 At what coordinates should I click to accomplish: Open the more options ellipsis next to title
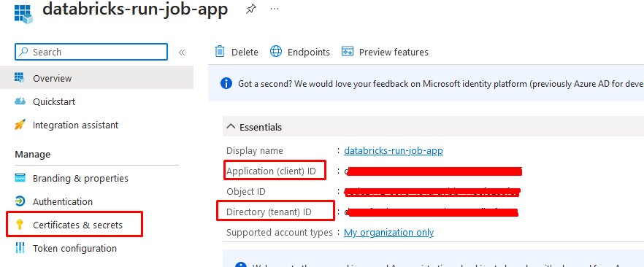click(x=275, y=9)
